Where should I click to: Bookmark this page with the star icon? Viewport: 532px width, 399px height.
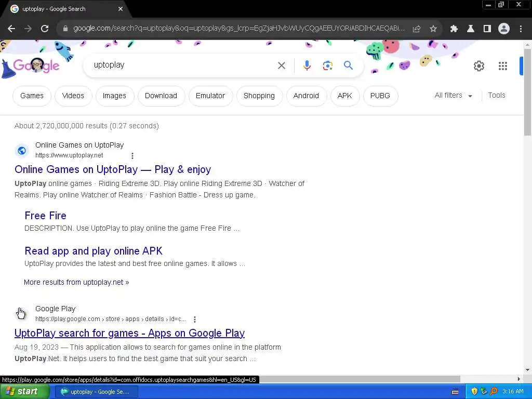click(x=433, y=29)
